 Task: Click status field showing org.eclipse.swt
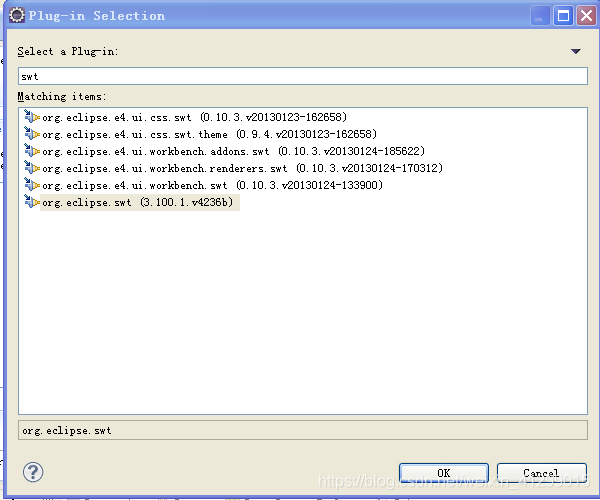pyautogui.click(x=303, y=430)
